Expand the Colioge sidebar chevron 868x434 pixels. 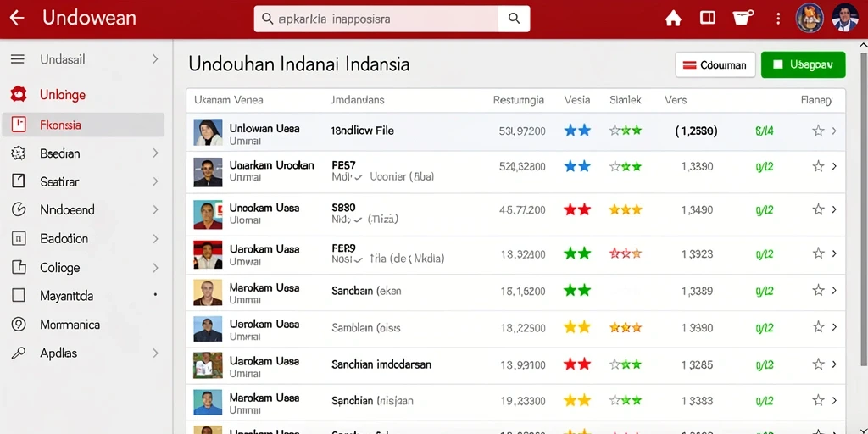click(156, 267)
